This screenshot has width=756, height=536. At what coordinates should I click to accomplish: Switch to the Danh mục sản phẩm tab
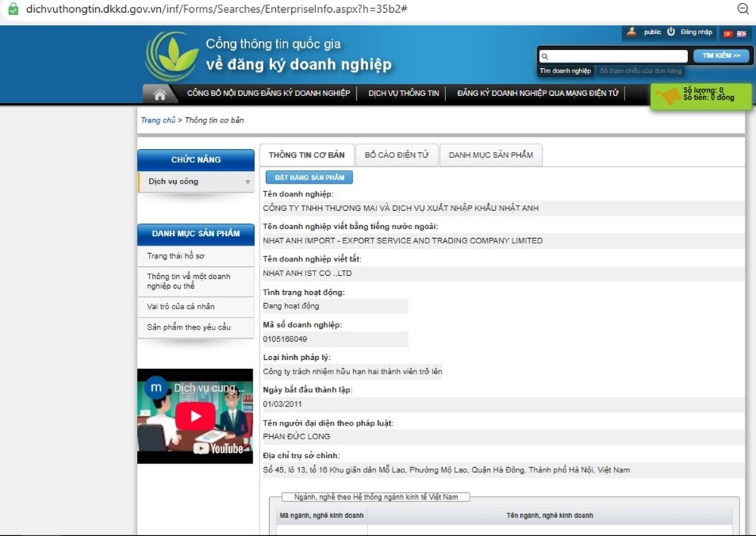click(491, 155)
